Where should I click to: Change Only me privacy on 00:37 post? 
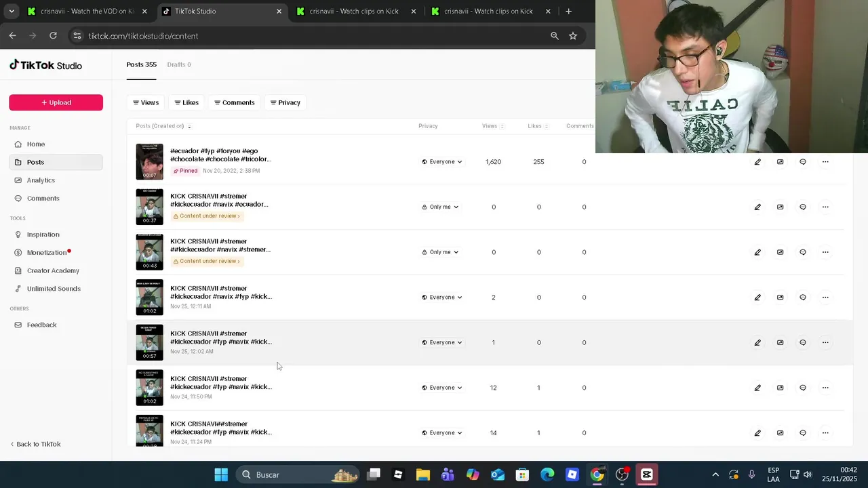[x=440, y=207]
